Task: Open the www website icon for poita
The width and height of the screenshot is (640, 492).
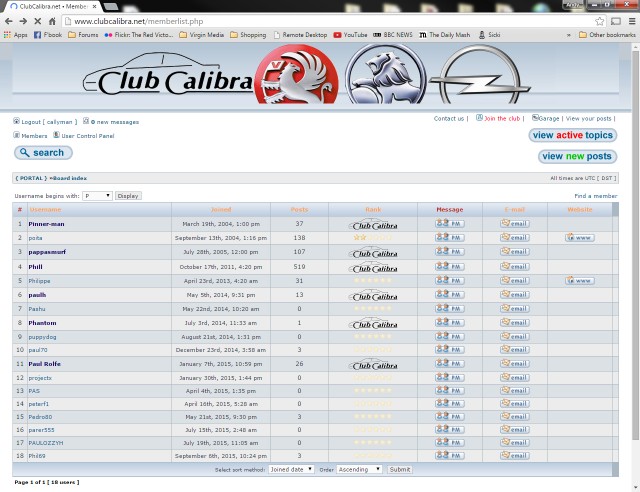Action: (579, 238)
